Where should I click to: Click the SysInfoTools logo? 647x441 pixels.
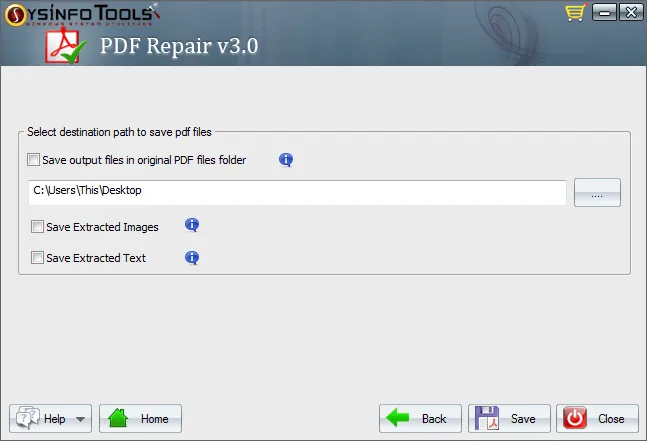pos(82,14)
